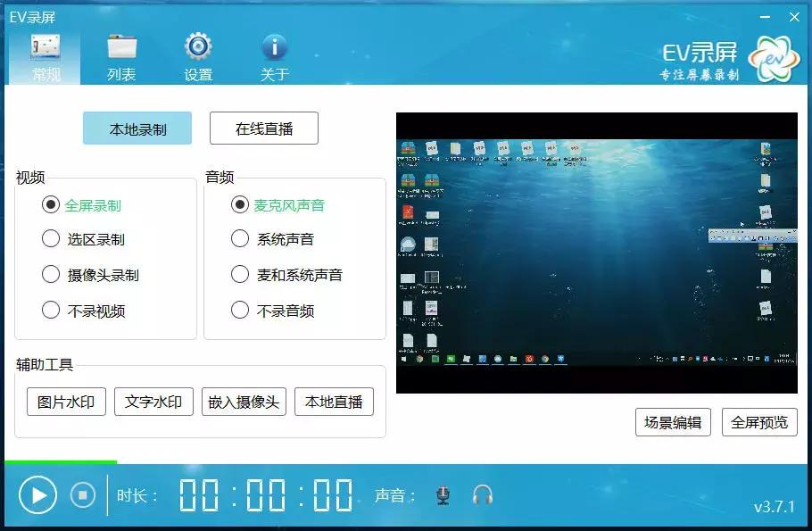This screenshot has width=812, height=531.
Task: Click the 本地录制 button
Action: (137, 128)
